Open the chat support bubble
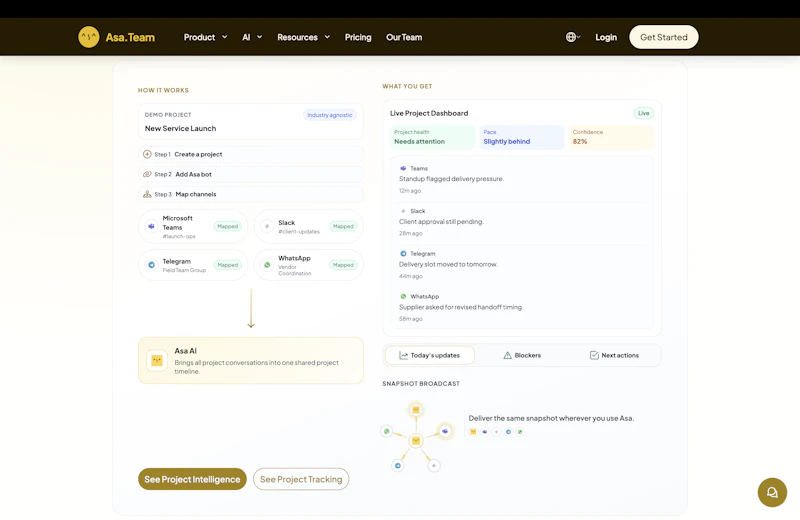This screenshot has height=520, width=800. click(x=772, y=492)
